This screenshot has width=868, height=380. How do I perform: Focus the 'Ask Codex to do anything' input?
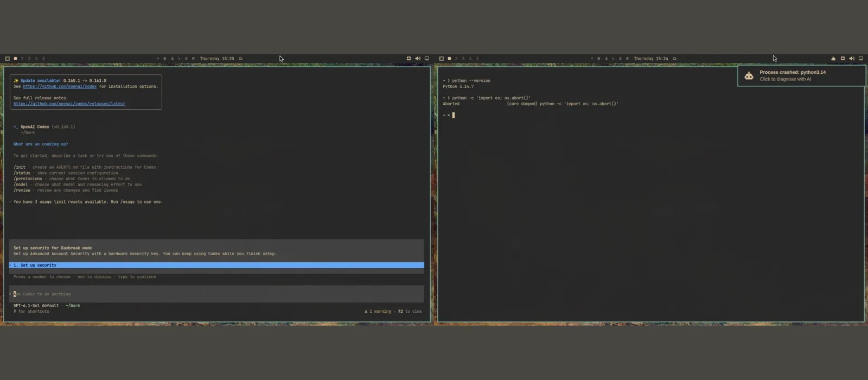point(216,294)
